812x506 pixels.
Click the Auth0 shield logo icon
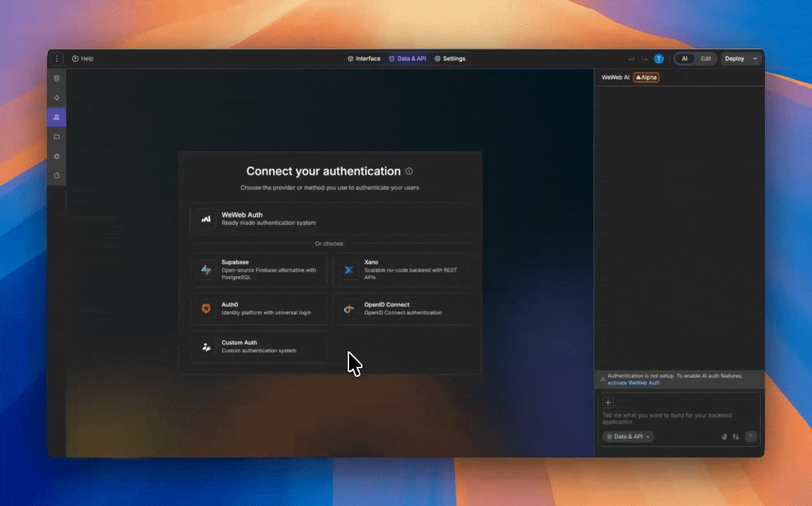point(206,309)
